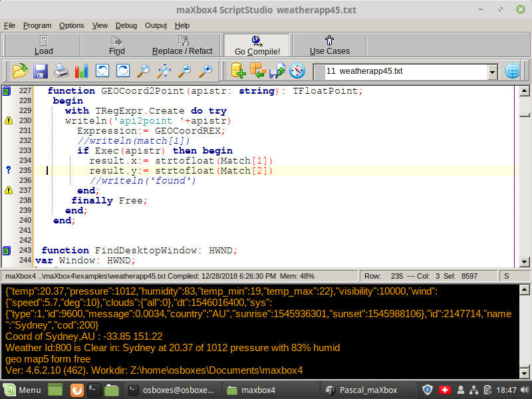Click the bar chart icon in toolbar
The width and height of the screenshot is (532, 399).
tap(82, 70)
